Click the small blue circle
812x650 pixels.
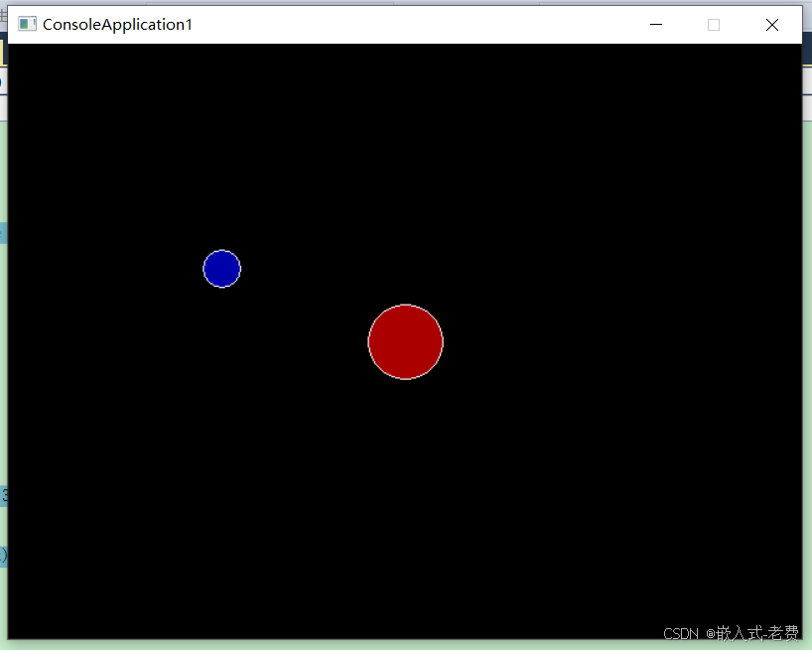tap(221, 269)
